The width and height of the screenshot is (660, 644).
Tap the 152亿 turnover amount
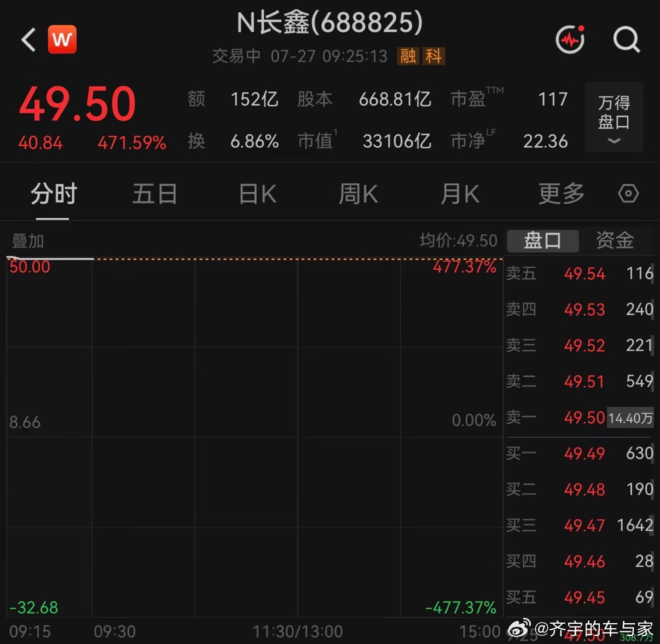[254, 100]
